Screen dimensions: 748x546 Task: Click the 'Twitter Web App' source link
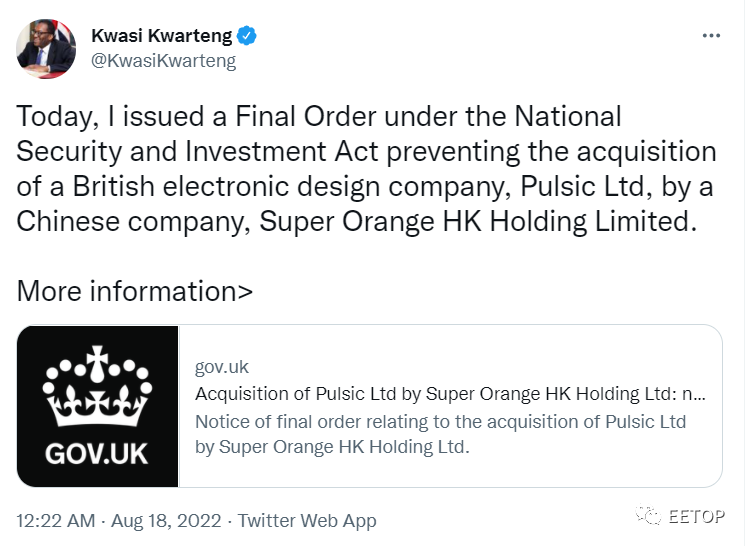tap(307, 520)
